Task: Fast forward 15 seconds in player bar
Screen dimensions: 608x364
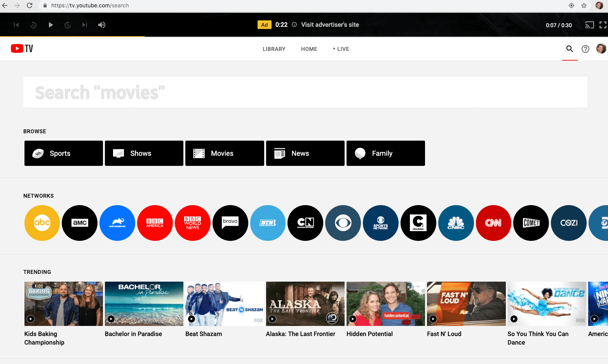Action: [68, 25]
